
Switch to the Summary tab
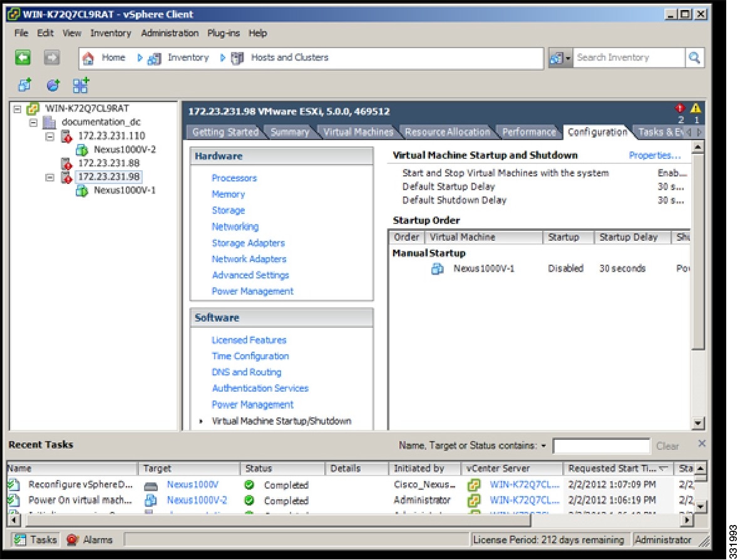point(290,132)
